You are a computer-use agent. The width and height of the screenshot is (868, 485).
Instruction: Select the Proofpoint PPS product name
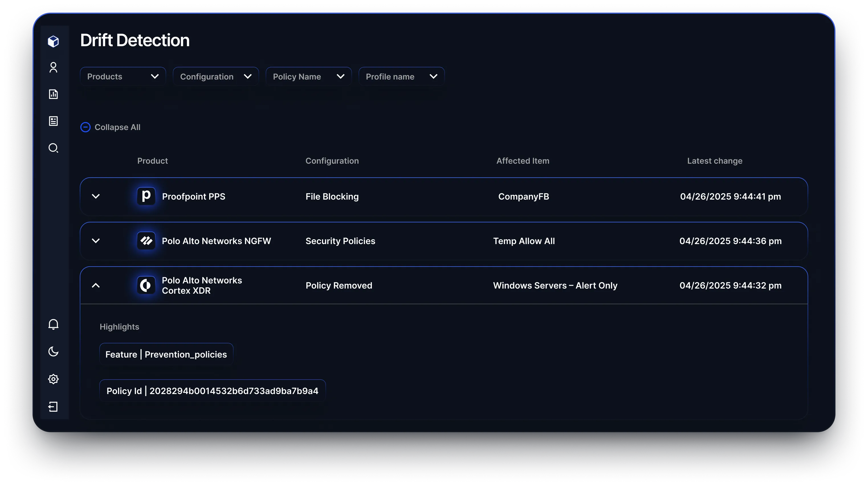(193, 196)
